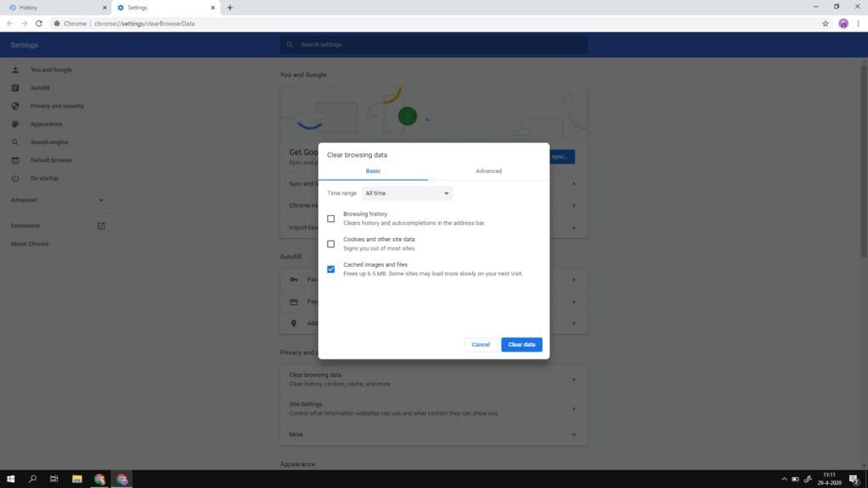Click the Privacy shield icon
The height and width of the screenshot is (488, 868).
(15, 106)
